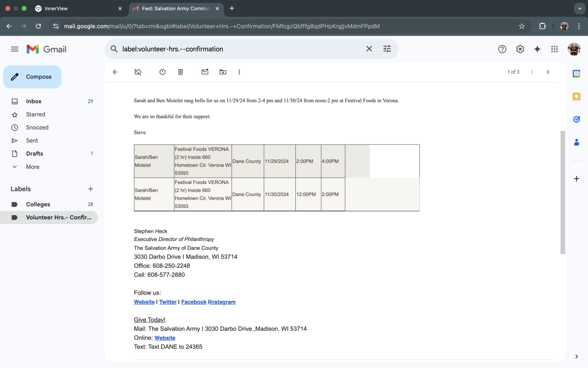Open Google apps grid
The width and height of the screenshot is (588, 368).
point(554,49)
